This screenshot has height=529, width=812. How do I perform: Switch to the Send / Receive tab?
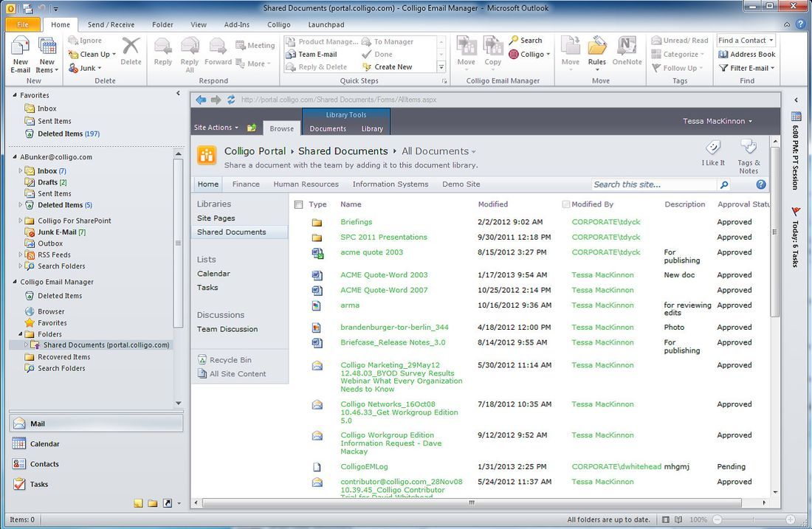tap(111, 24)
